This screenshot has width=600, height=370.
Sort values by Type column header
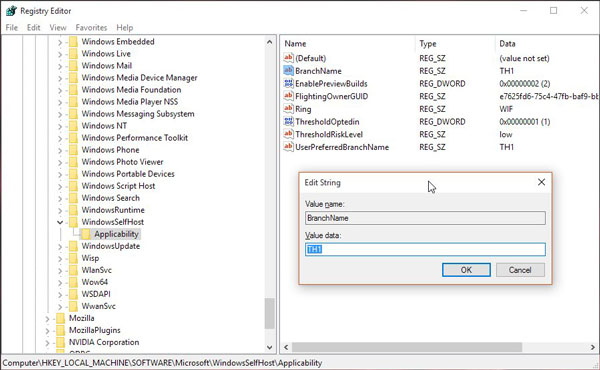(x=455, y=44)
